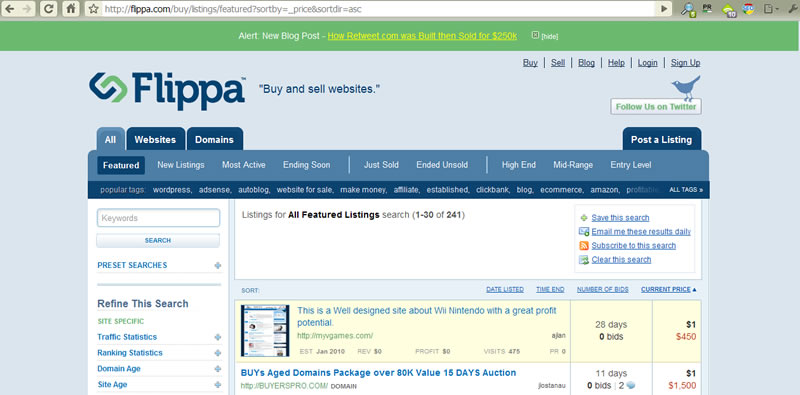Select Ended Unsold in the filter bar
This screenshot has width=800, height=395.
tap(442, 165)
